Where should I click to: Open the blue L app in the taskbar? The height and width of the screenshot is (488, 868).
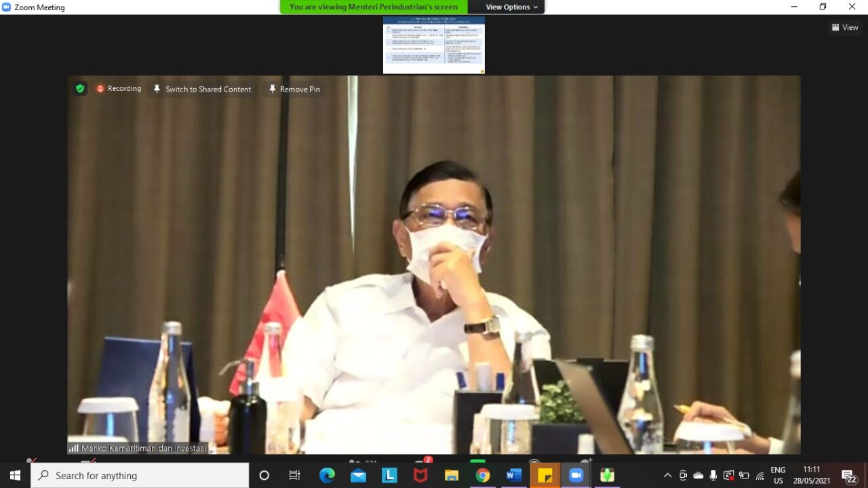pos(389,476)
